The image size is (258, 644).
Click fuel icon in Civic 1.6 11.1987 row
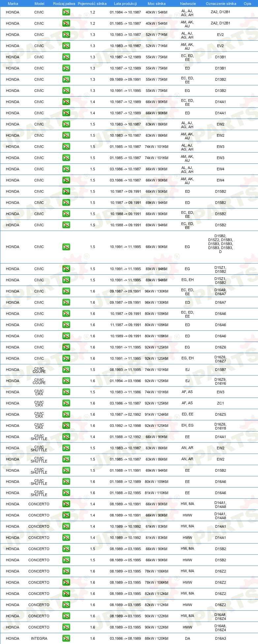point(66,325)
